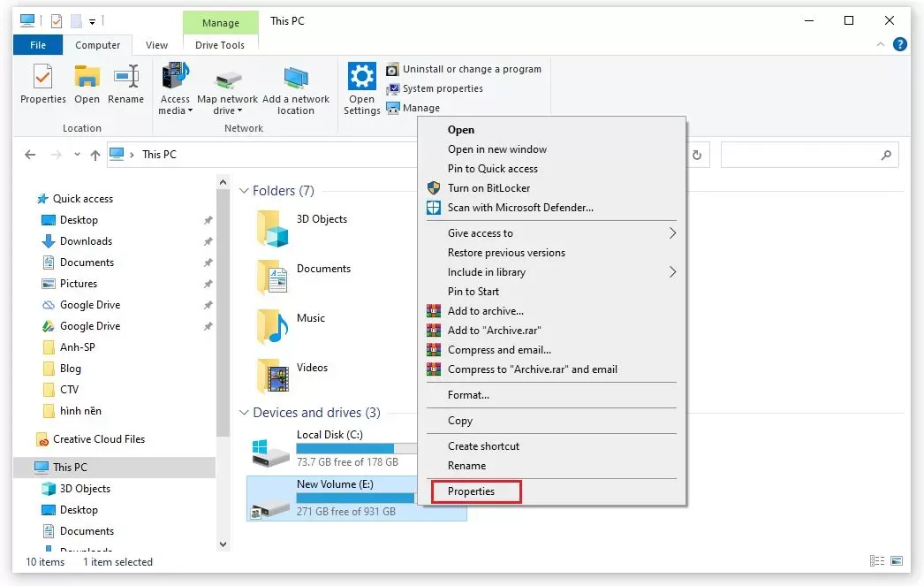Switch to details view in status bar
Image resolution: width=924 pixels, height=586 pixels.
click(877, 561)
